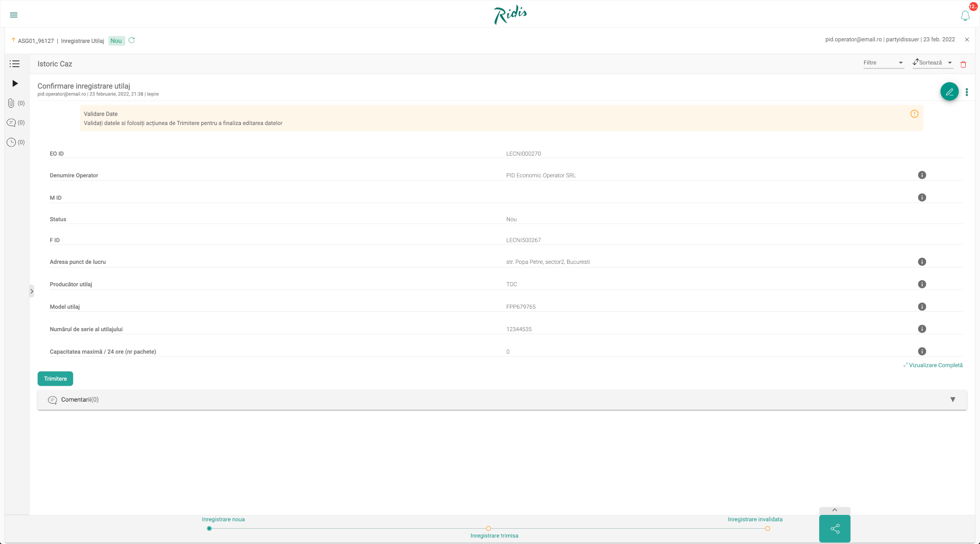
Task: Click the PID Economic Operator SRL value
Action: click(x=541, y=176)
